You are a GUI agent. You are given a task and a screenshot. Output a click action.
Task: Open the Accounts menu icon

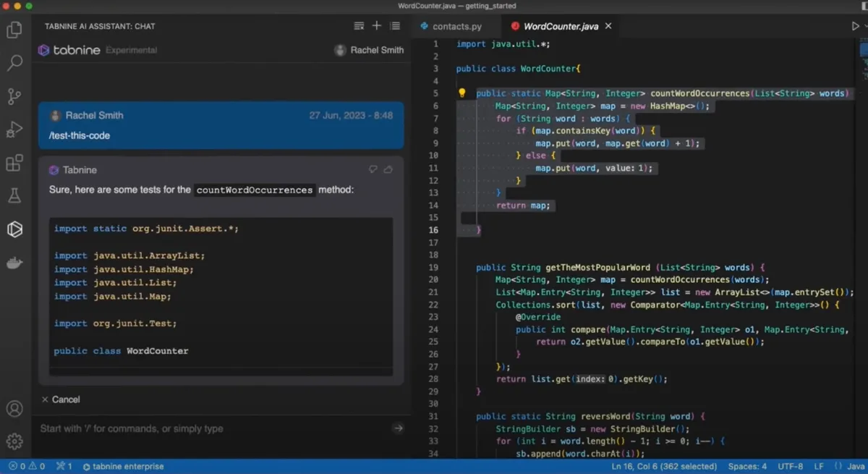pos(14,408)
